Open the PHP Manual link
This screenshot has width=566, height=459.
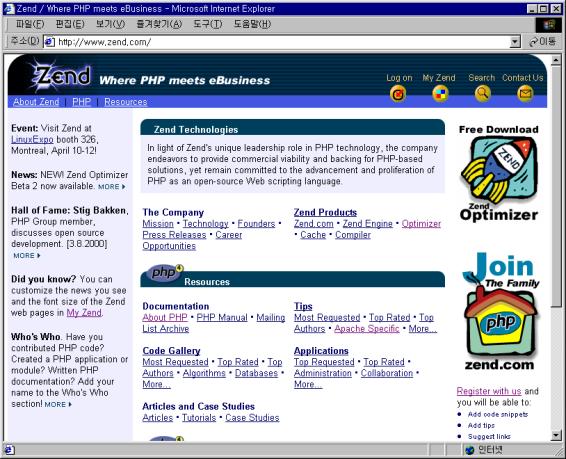tap(222, 318)
